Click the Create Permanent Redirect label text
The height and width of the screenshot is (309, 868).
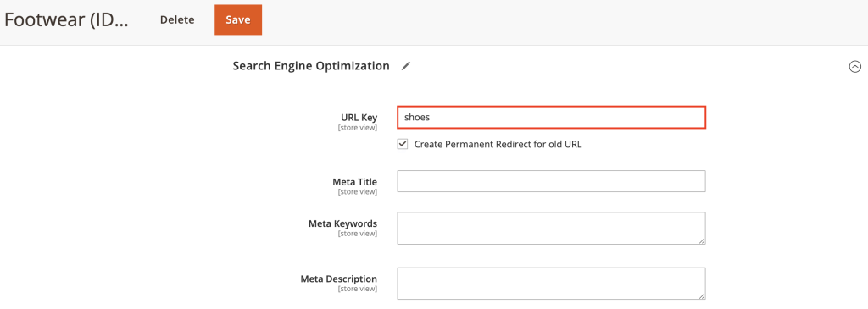click(498, 144)
